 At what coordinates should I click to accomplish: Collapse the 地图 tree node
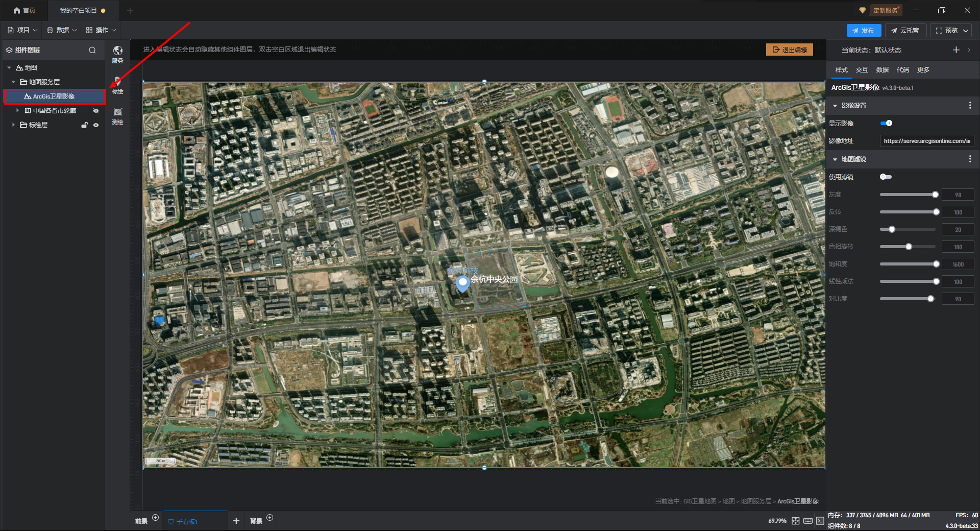[9, 68]
